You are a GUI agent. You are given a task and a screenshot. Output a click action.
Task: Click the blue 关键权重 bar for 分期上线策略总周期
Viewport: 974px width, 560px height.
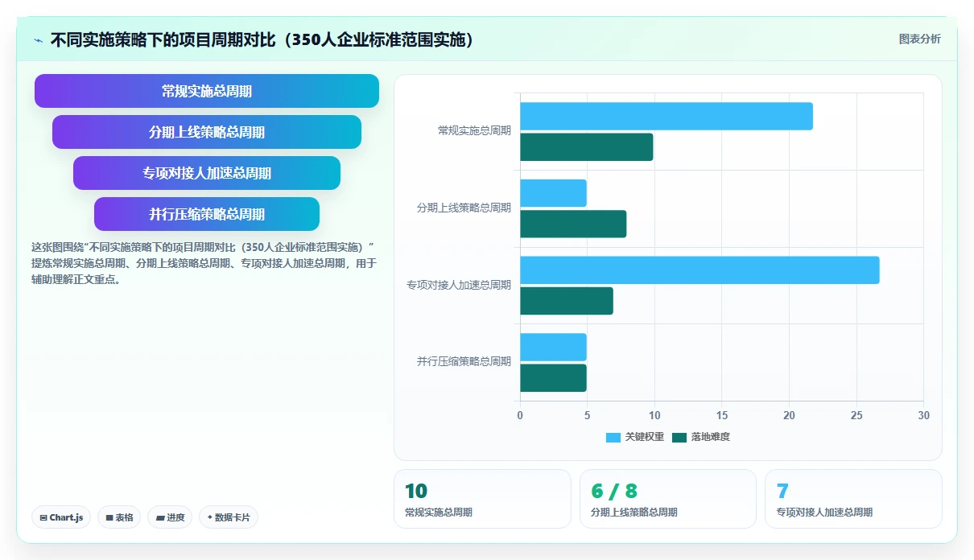[553, 193]
